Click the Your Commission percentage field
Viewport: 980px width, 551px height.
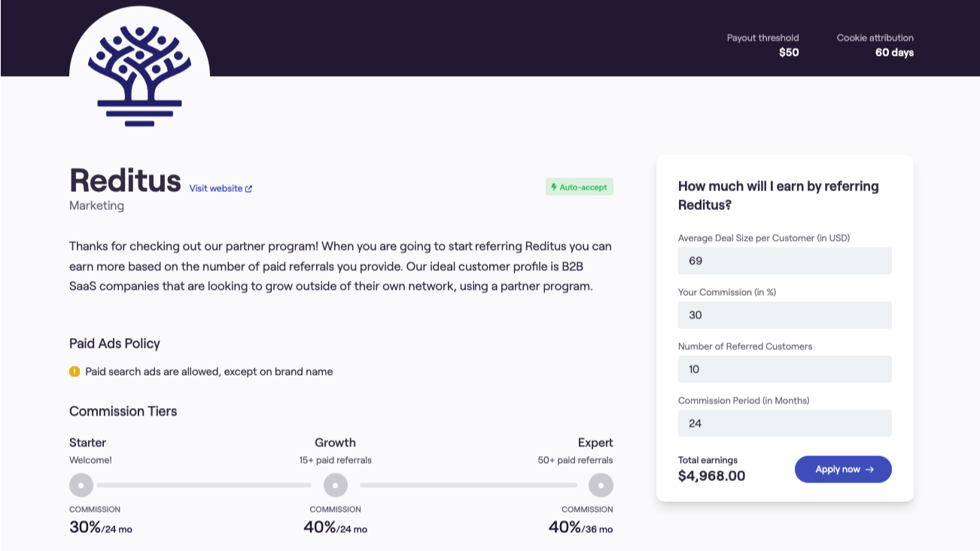pyautogui.click(x=784, y=315)
